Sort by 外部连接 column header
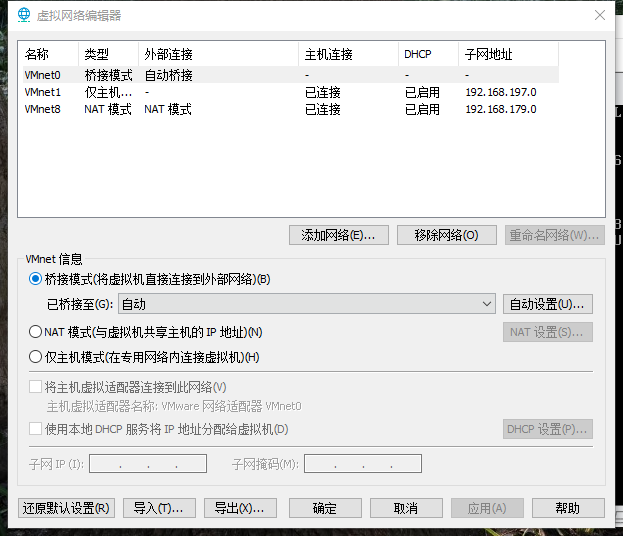623x536 pixels. [219, 54]
